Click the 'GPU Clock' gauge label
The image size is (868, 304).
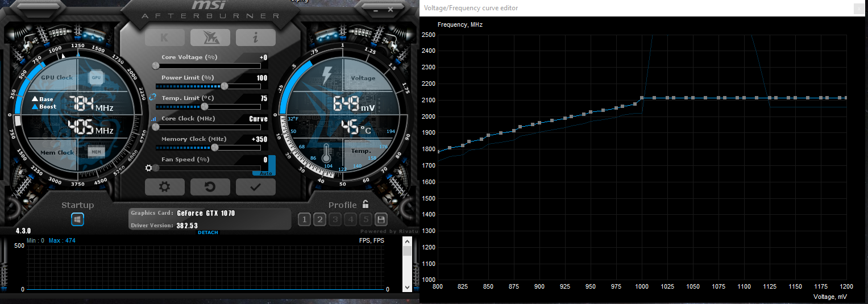click(x=57, y=77)
